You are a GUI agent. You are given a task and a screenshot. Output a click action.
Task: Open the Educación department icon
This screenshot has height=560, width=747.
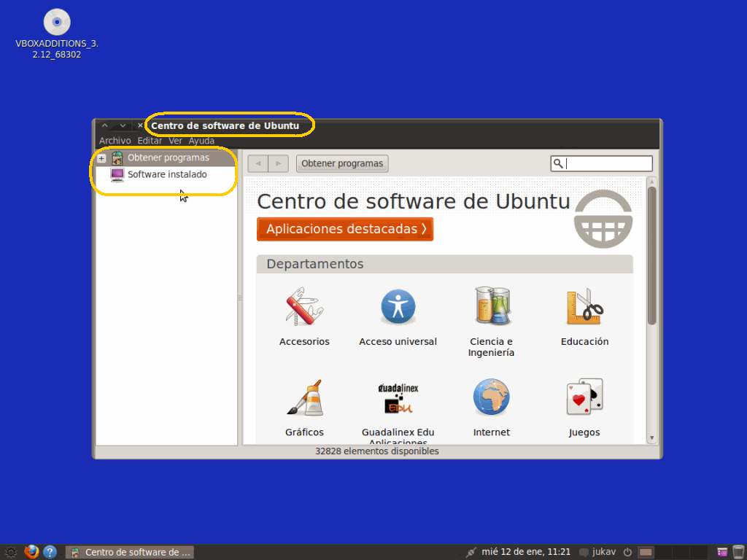click(x=584, y=307)
